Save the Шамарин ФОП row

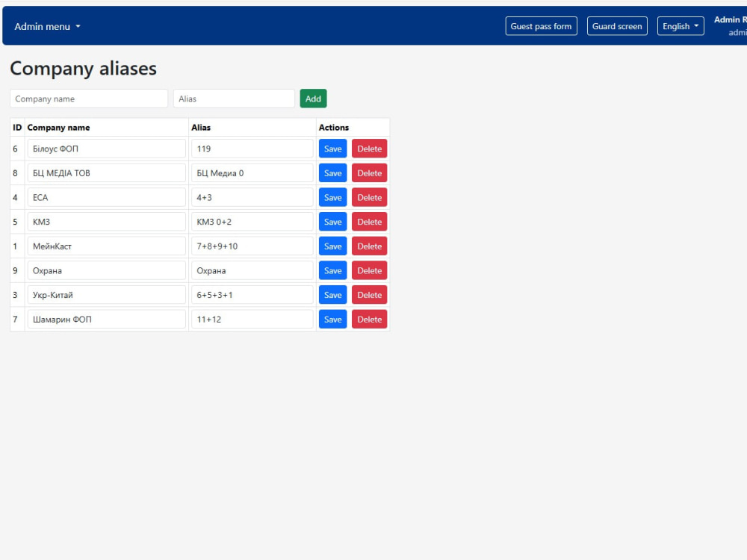click(x=332, y=319)
